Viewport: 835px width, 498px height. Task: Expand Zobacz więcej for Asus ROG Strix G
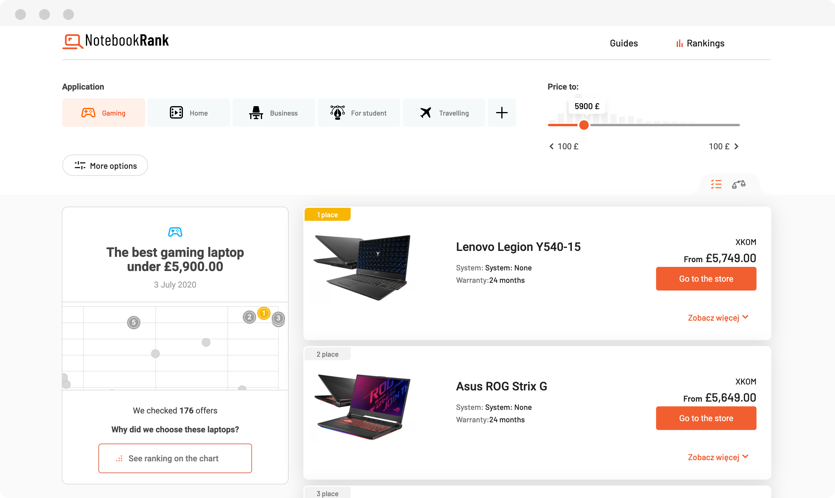click(x=718, y=457)
